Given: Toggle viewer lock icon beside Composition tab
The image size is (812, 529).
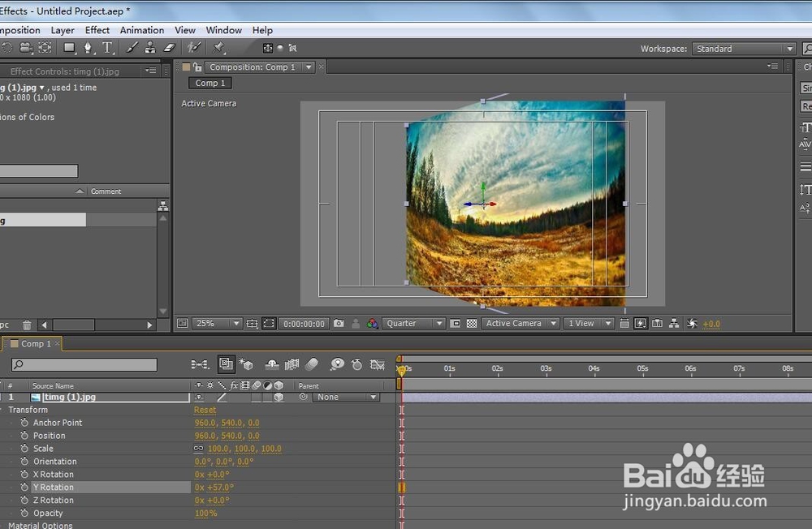Looking at the screenshot, I should (x=197, y=67).
